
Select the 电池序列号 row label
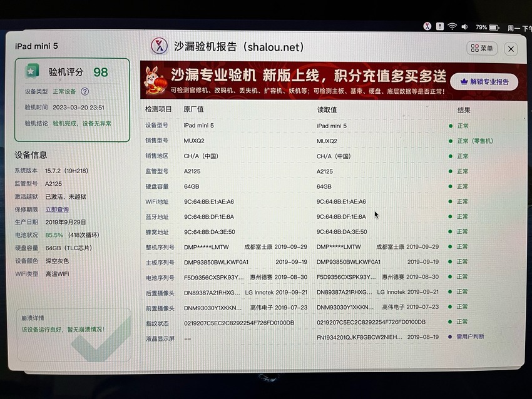coord(160,278)
